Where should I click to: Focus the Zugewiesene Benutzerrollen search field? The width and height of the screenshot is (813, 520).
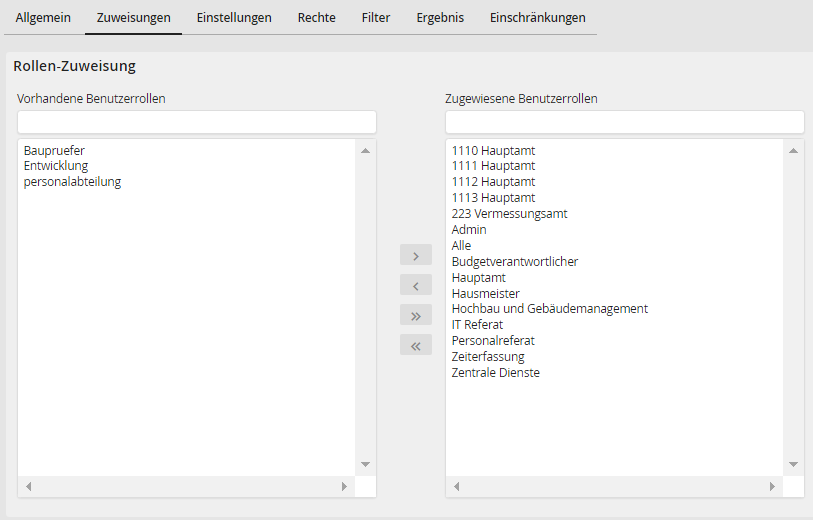624,122
